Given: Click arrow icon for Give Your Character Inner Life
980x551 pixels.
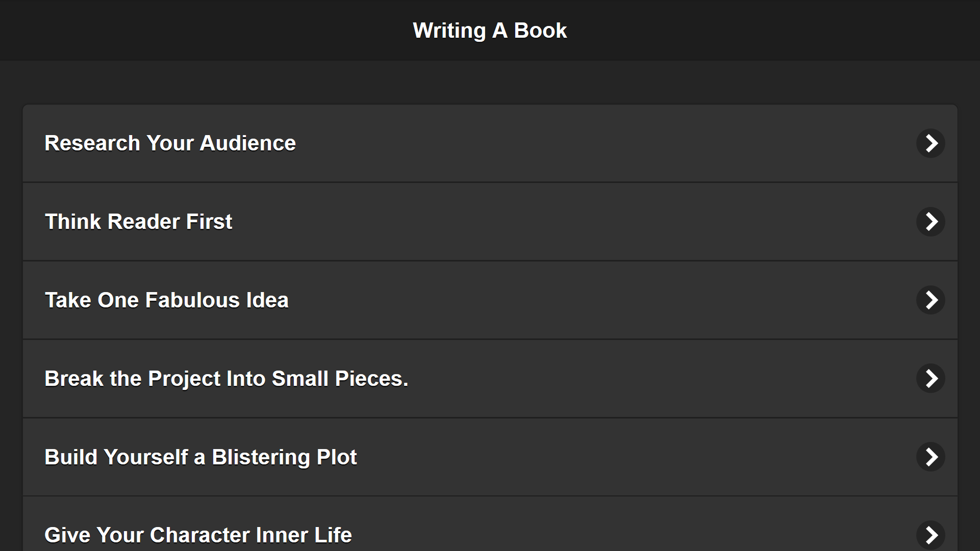Looking at the screenshot, I should pyautogui.click(x=931, y=535).
